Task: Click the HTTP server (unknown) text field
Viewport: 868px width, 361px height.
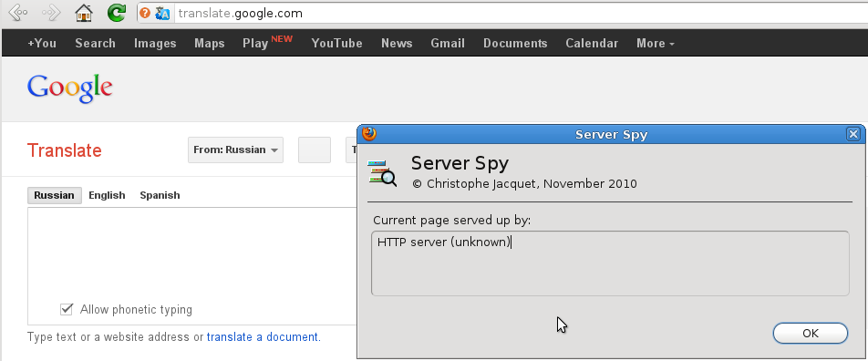Action: pyautogui.click(x=610, y=263)
